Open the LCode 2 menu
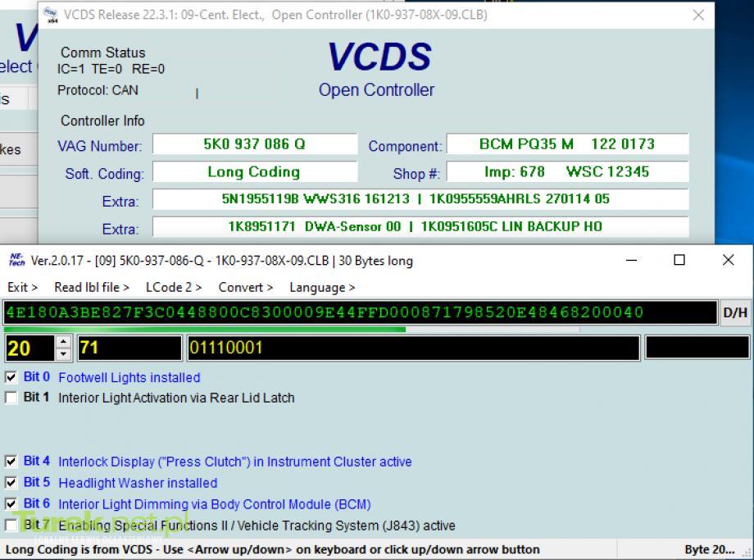754x560 pixels. (x=174, y=288)
